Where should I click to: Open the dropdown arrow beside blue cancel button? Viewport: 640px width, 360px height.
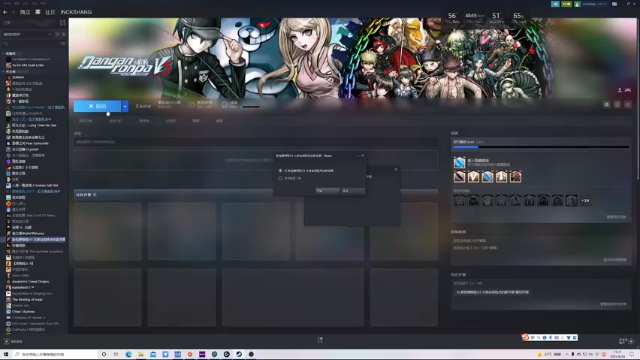[125, 106]
